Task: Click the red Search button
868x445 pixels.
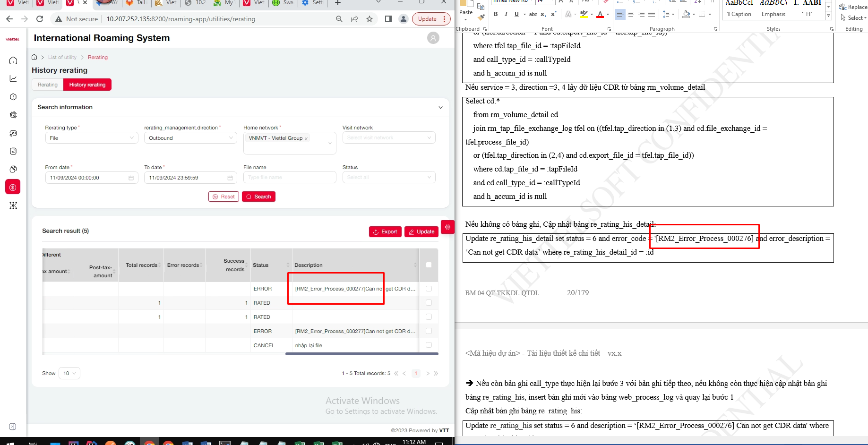Action: pyautogui.click(x=258, y=197)
